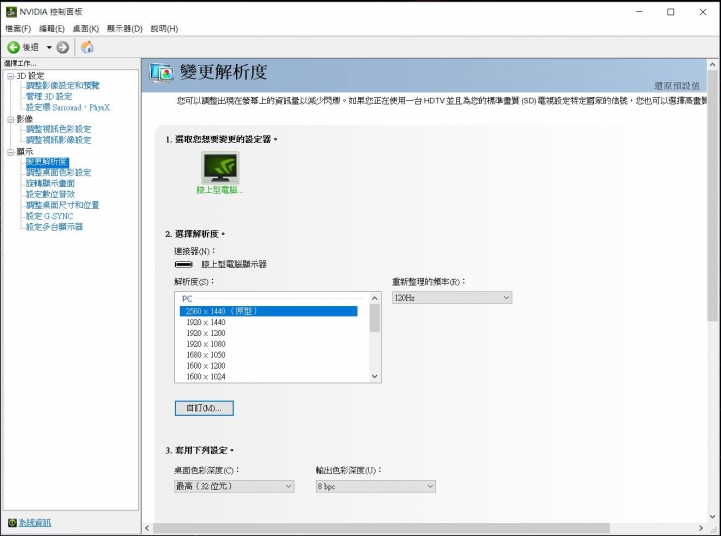This screenshot has width=721, height=536.
Task: Click the main panel scroll down arrow
Action: click(713, 516)
